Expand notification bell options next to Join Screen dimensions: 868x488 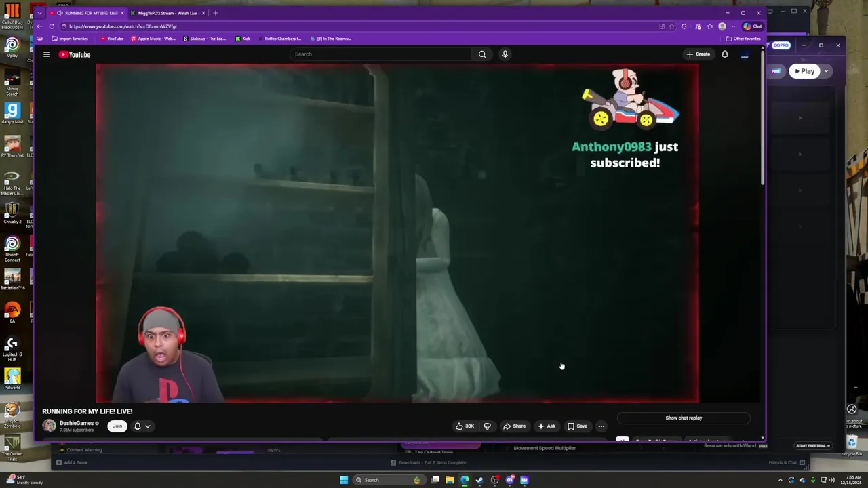pos(142,426)
